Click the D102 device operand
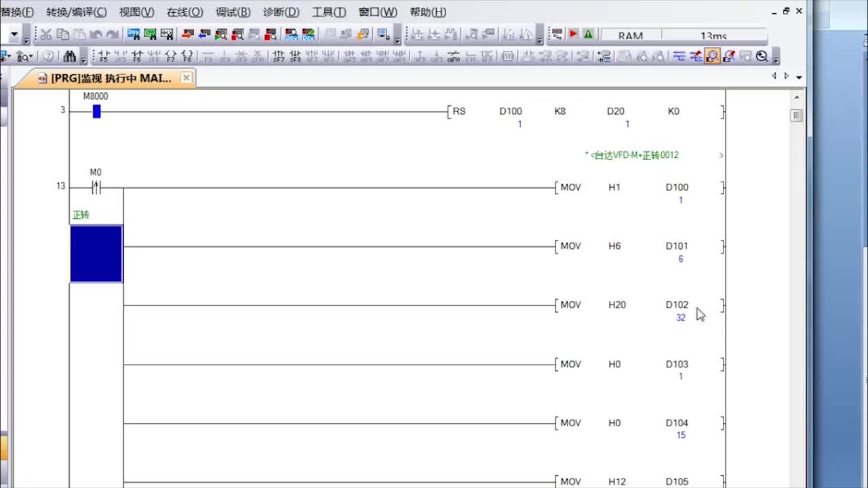The height and width of the screenshot is (488, 868). coord(677,305)
